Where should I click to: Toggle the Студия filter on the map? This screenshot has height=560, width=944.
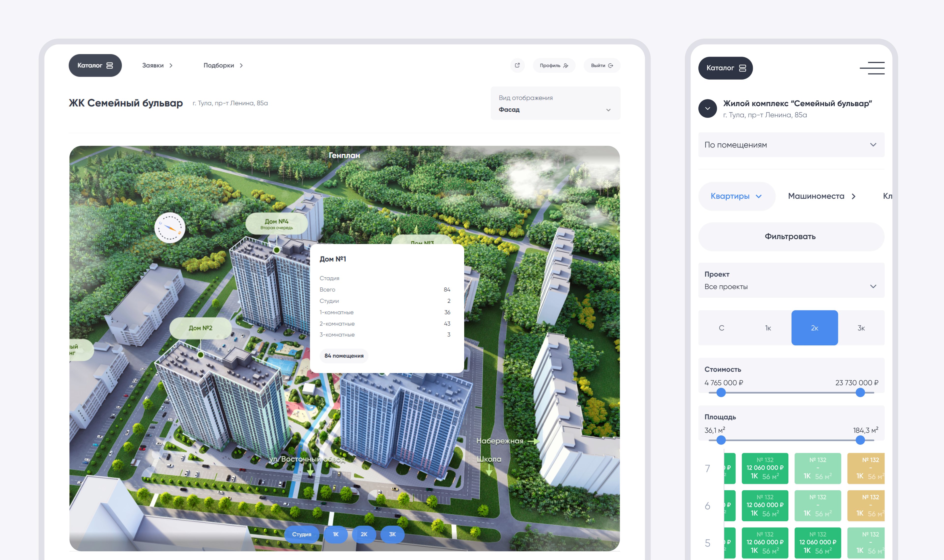[301, 534]
